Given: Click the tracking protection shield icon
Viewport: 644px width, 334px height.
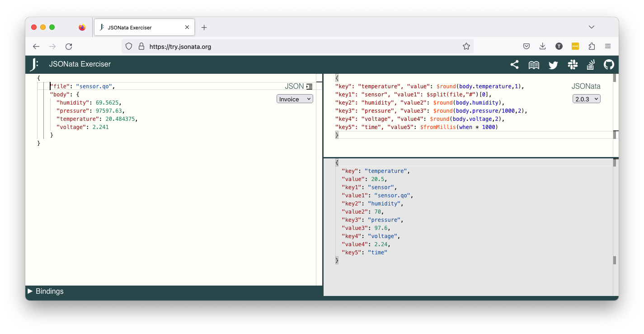Looking at the screenshot, I should 129,46.
